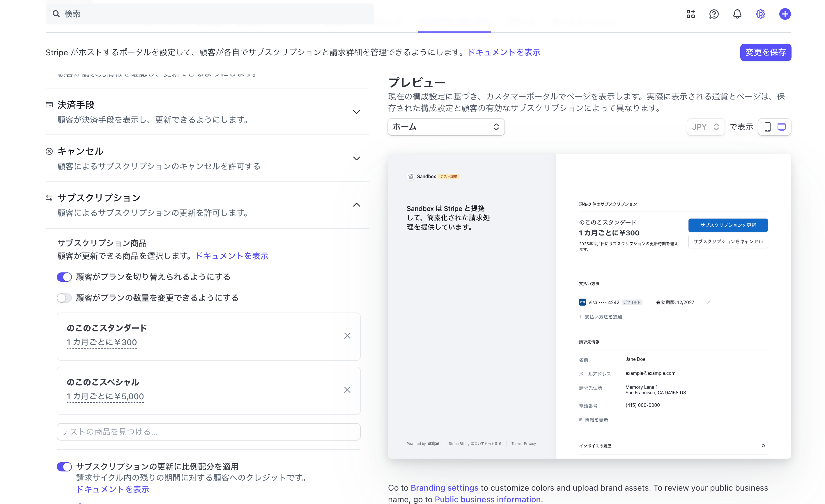Open the help question mark icon
The image size is (825, 504).
click(x=714, y=14)
